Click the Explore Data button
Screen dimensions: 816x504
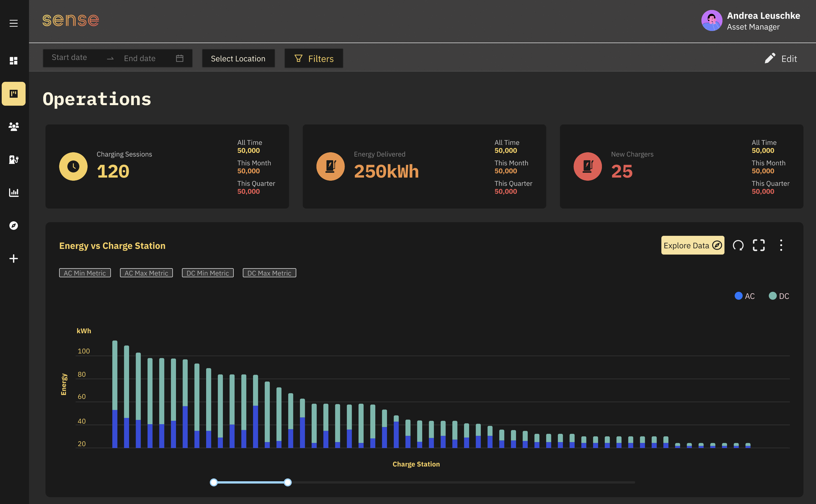pos(693,245)
